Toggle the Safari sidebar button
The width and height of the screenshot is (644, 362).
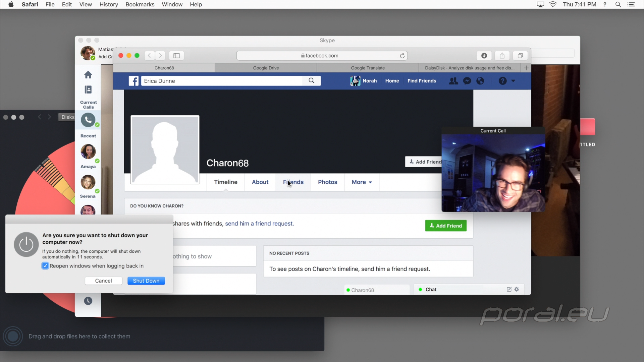click(x=176, y=56)
